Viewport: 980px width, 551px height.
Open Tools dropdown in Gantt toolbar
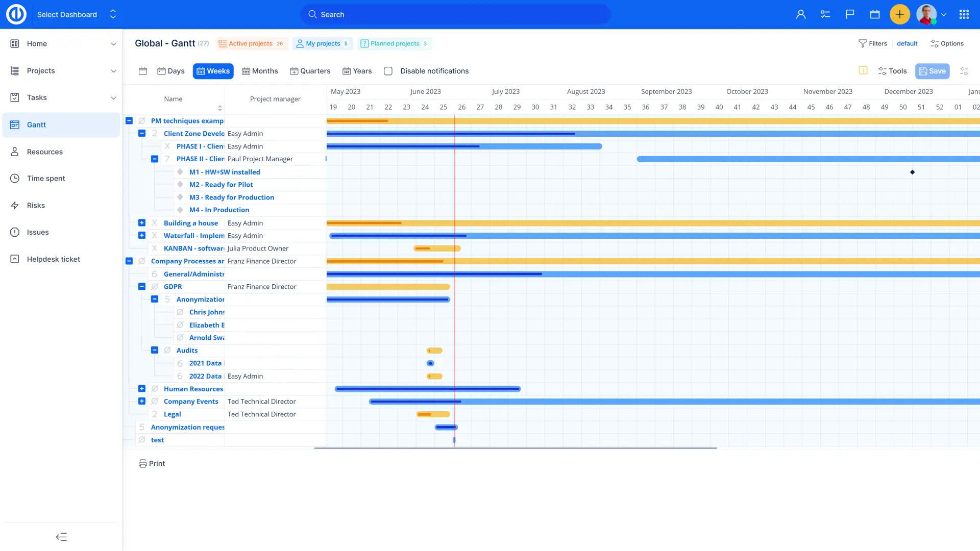pyautogui.click(x=892, y=71)
